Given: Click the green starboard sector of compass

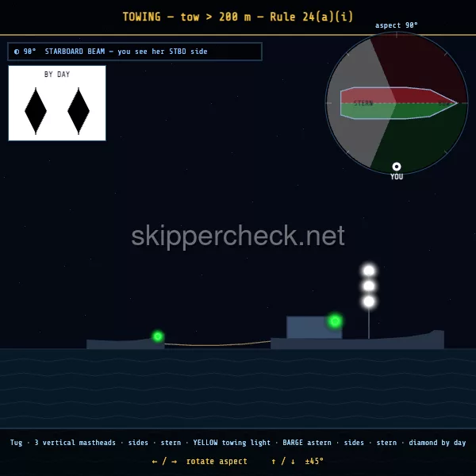Looking at the screenshot, I should [425, 140].
